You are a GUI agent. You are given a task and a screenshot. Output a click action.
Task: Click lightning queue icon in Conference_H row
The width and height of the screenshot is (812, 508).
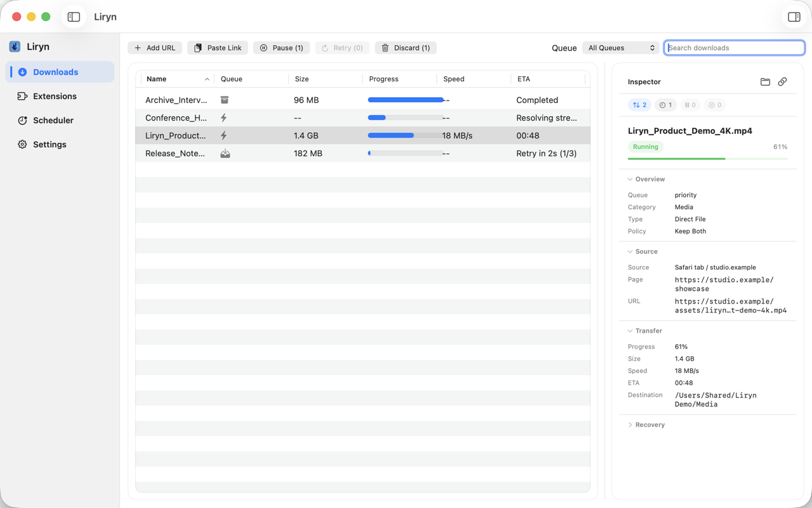point(224,117)
